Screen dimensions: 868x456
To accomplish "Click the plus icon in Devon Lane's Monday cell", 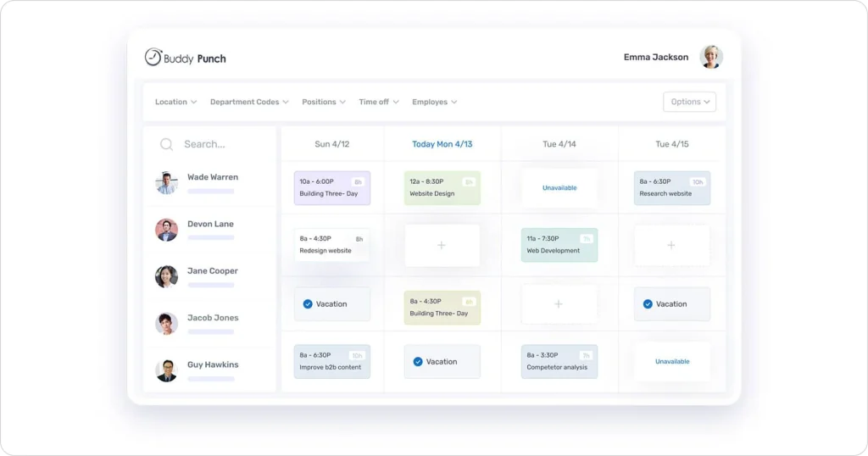I will point(442,245).
